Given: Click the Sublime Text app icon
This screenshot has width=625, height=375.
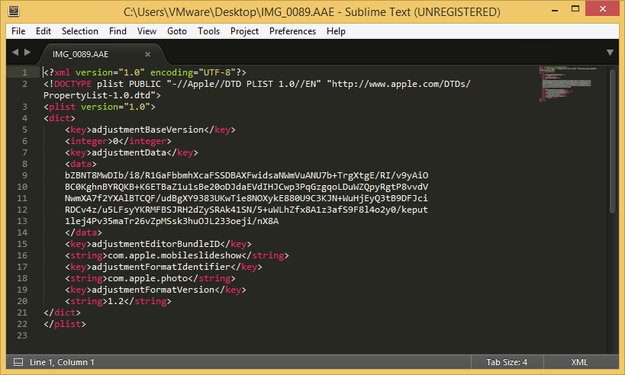Looking at the screenshot, I should [14, 11].
